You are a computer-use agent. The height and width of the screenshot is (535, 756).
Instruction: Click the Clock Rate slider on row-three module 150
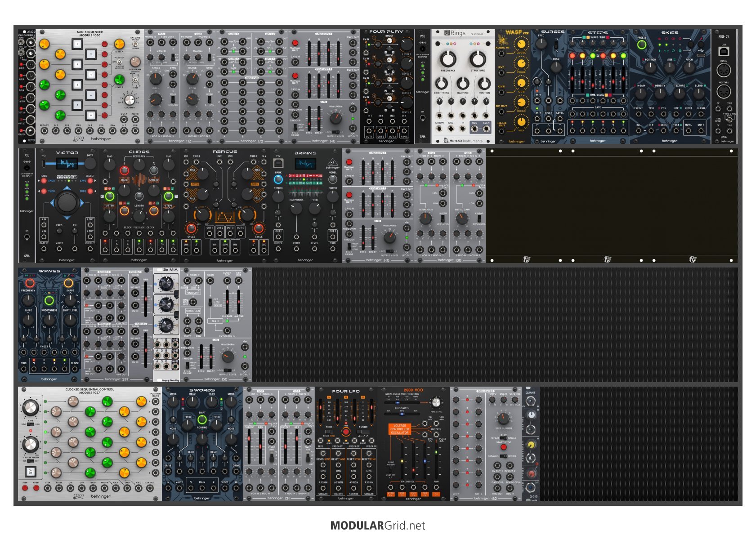coord(227,302)
